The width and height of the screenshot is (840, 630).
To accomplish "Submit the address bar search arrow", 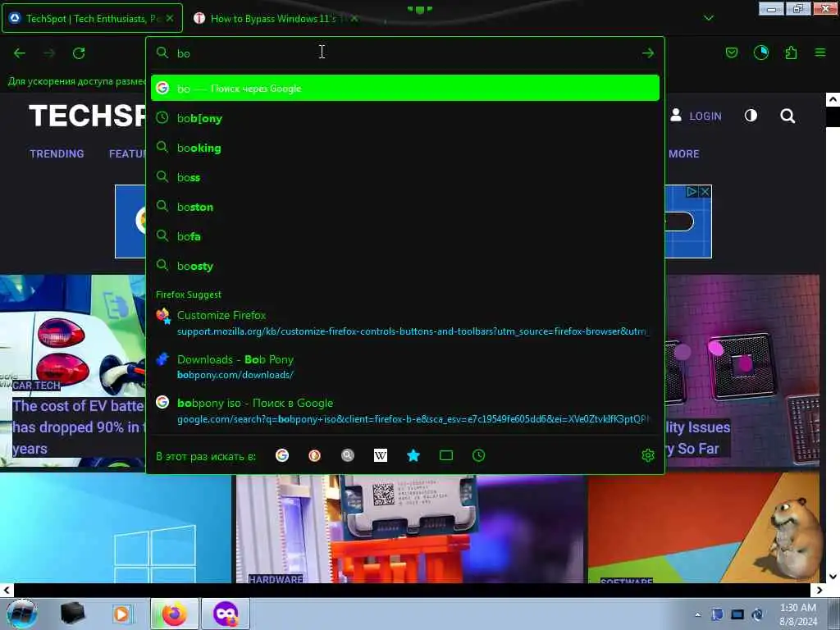I will [x=648, y=53].
